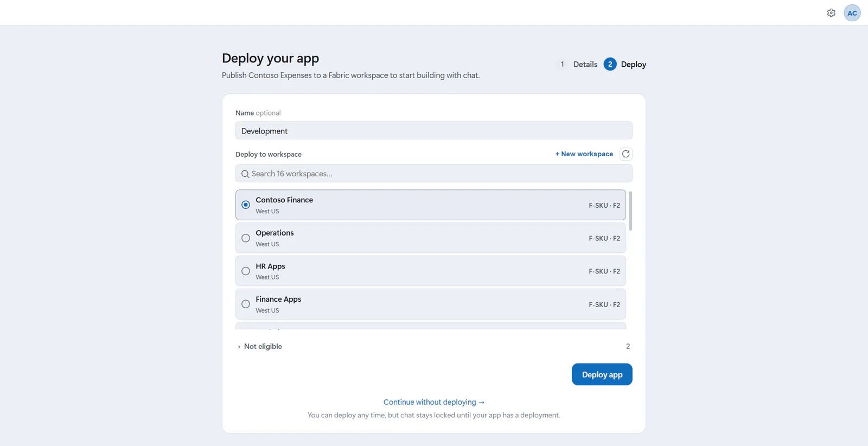Click the F-SKU · F2 label for Operations
The width and height of the screenshot is (868, 446).
604,239
